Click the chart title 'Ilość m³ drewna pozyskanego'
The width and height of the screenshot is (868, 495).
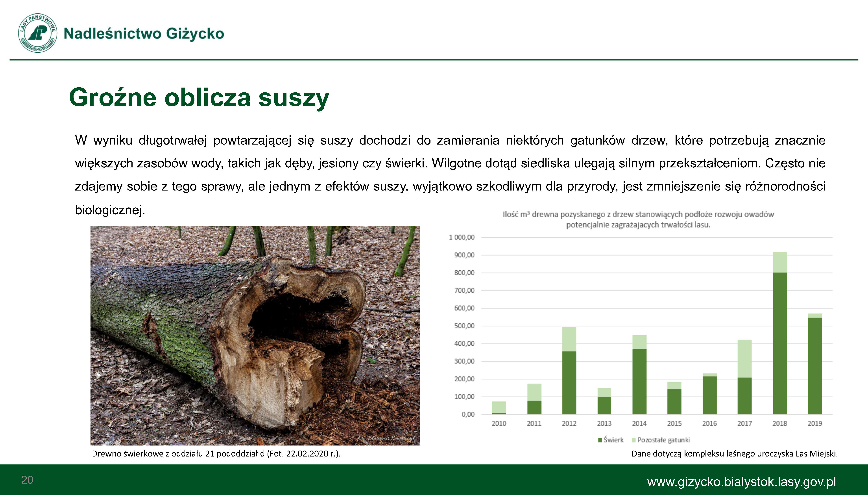[x=638, y=219]
